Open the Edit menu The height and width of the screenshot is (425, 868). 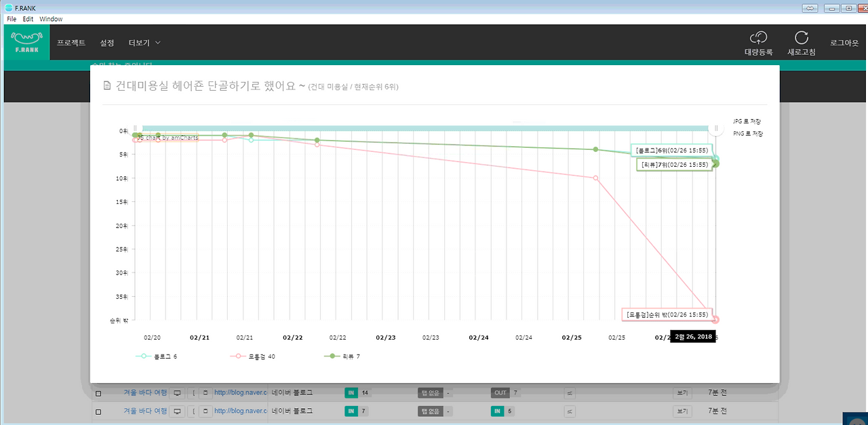[28, 19]
